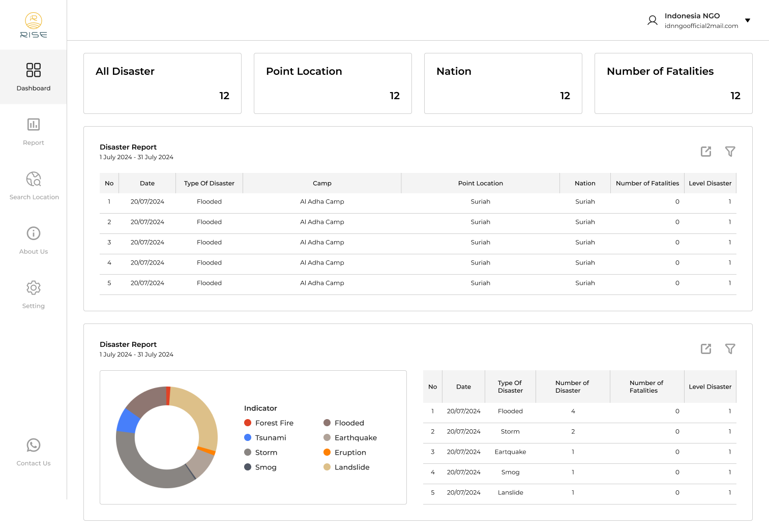The height and width of the screenshot is (532, 769).
Task: Open the Setting gear icon
Action: [34, 287]
